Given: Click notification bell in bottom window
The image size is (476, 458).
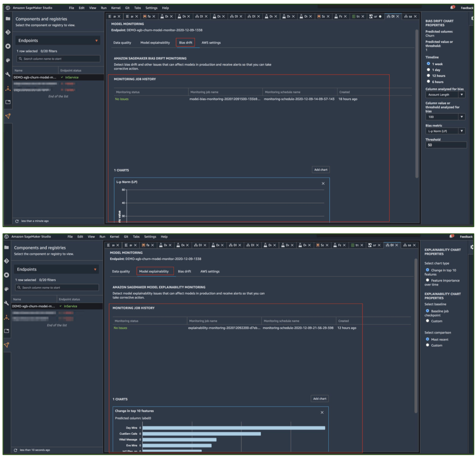Looking at the screenshot, I should (452, 236).
